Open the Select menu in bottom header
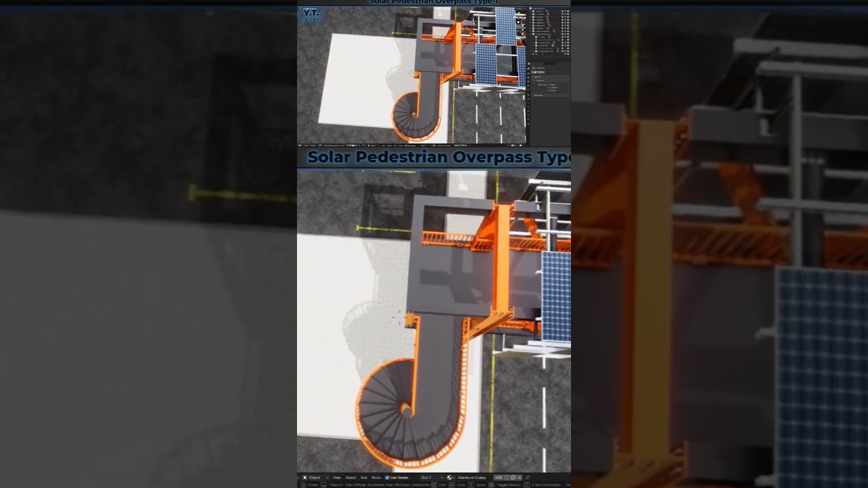 (351, 478)
